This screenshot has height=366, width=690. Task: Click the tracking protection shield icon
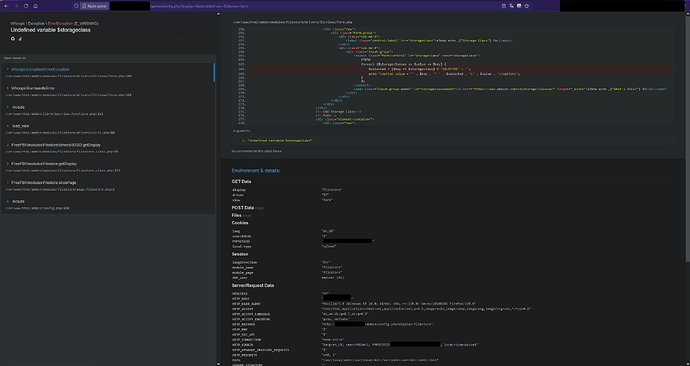click(x=76, y=6)
